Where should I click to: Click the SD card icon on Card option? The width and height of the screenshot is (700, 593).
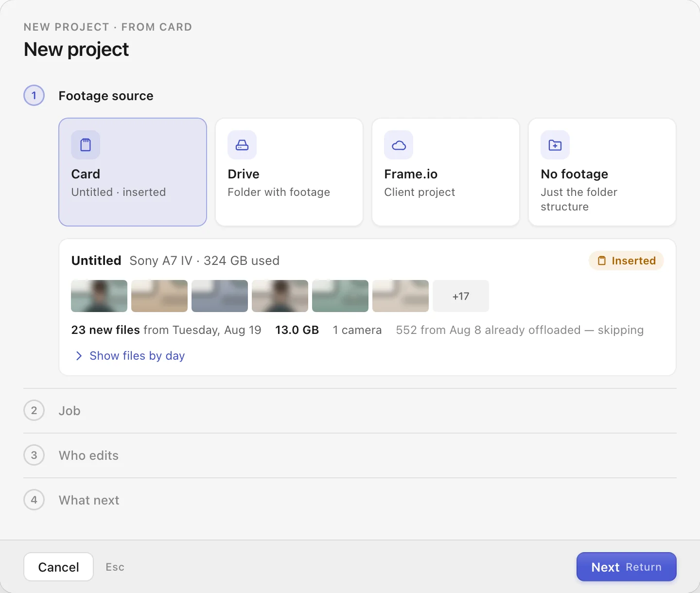(86, 145)
